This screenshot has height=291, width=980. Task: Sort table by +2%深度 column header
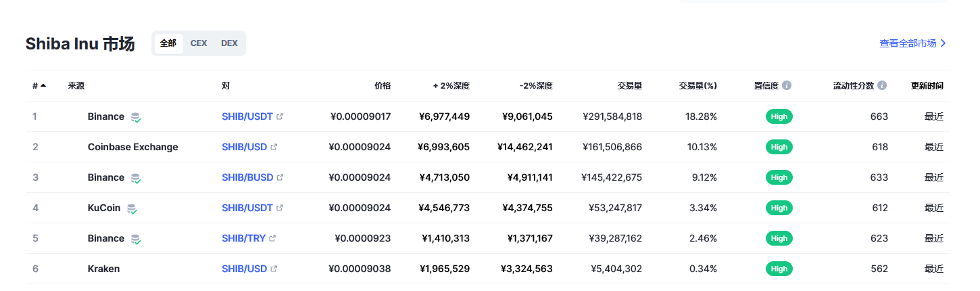(x=451, y=86)
